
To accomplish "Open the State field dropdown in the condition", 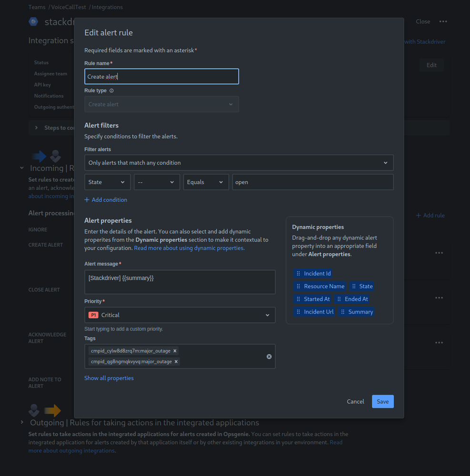I will pos(108,182).
